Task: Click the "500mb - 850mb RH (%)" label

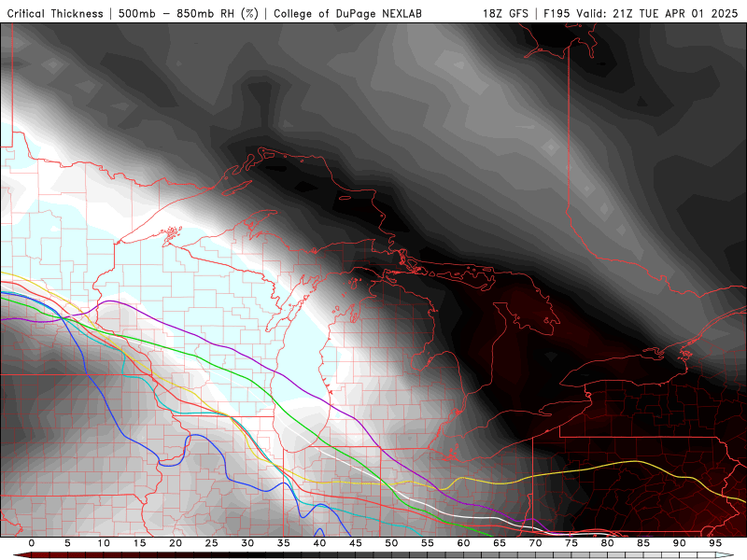Action: pyautogui.click(x=189, y=14)
